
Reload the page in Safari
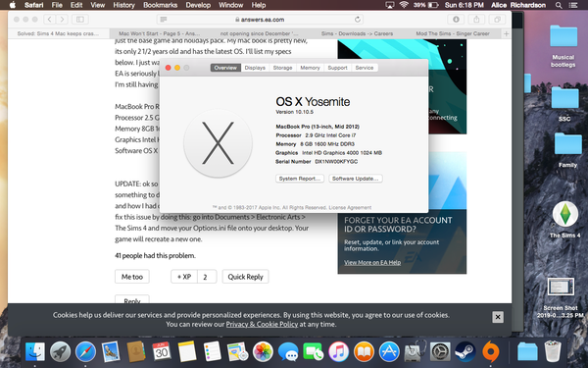tap(358, 20)
